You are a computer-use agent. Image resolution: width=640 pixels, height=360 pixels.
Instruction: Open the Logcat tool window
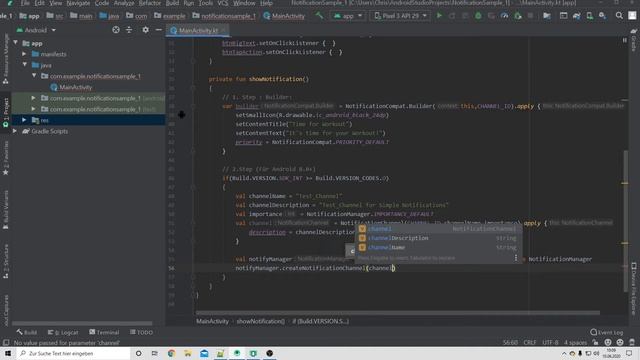(x=63, y=332)
